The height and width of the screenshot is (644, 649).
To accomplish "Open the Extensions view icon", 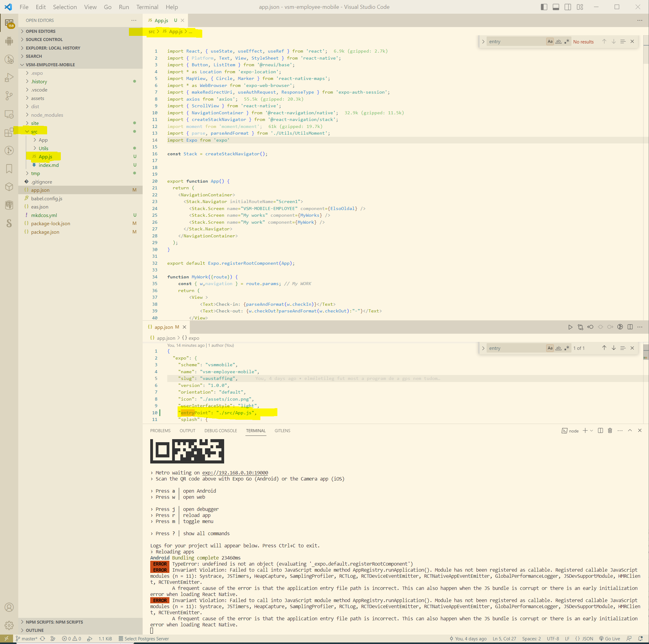I will [x=9, y=132].
